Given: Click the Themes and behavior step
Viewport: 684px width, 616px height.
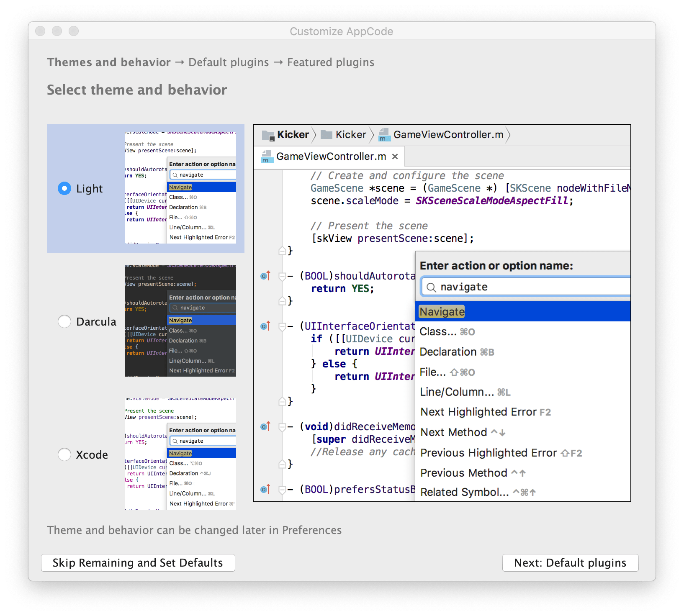Looking at the screenshot, I should 109,62.
